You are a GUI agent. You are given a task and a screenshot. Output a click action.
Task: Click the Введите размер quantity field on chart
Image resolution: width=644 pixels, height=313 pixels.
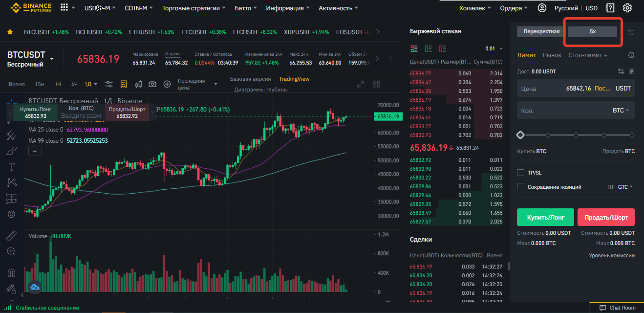click(x=81, y=116)
